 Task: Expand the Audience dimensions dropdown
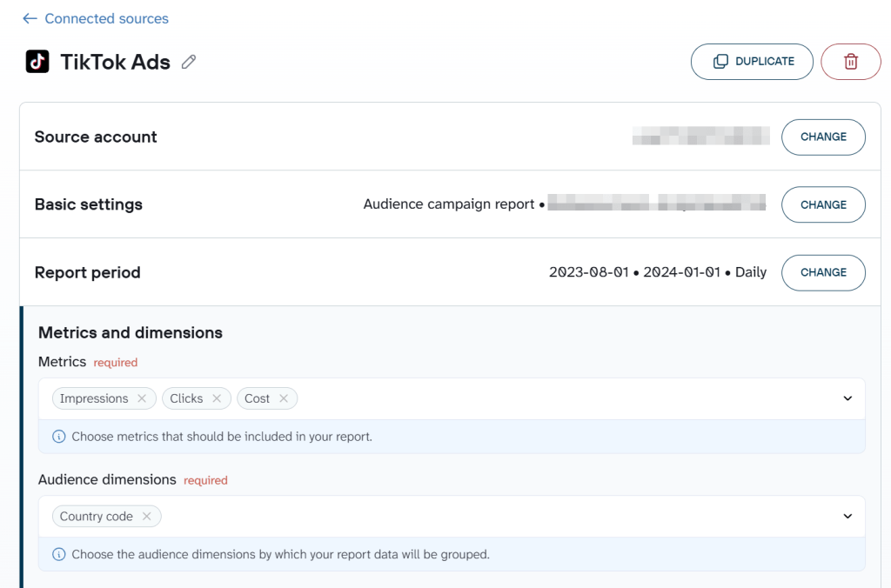[x=847, y=516]
